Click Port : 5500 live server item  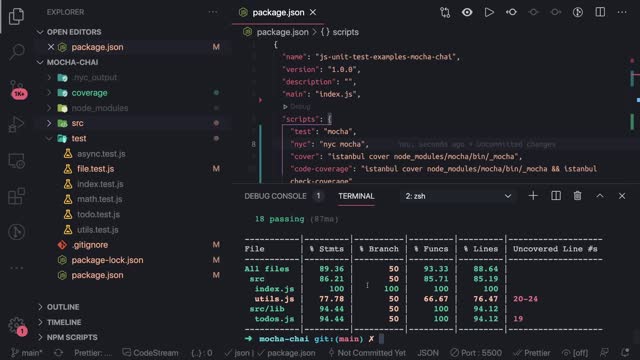[x=476, y=353]
